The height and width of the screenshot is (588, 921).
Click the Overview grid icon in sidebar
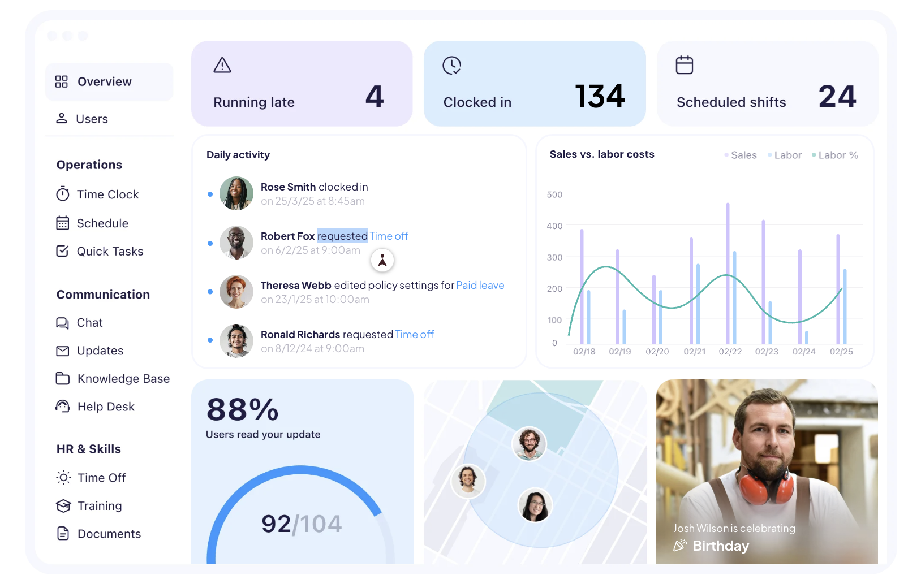62,82
